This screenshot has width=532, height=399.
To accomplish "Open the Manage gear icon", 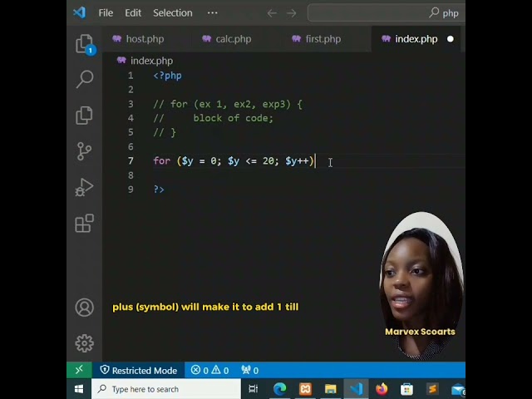I will [84, 343].
